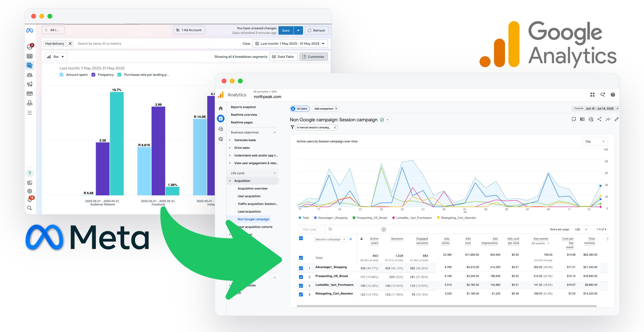The height and width of the screenshot is (332, 644).
Task: Open Session campaign dimension dropdown
Action: pyautogui.click(x=330, y=239)
